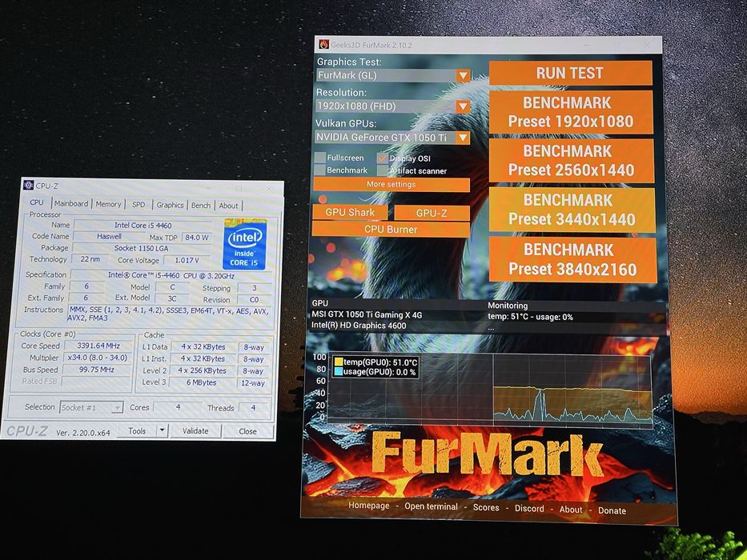747x560 pixels.
Task: Click the Bus Speed value 99.75 MHz
Action: pyautogui.click(x=97, y=370)
